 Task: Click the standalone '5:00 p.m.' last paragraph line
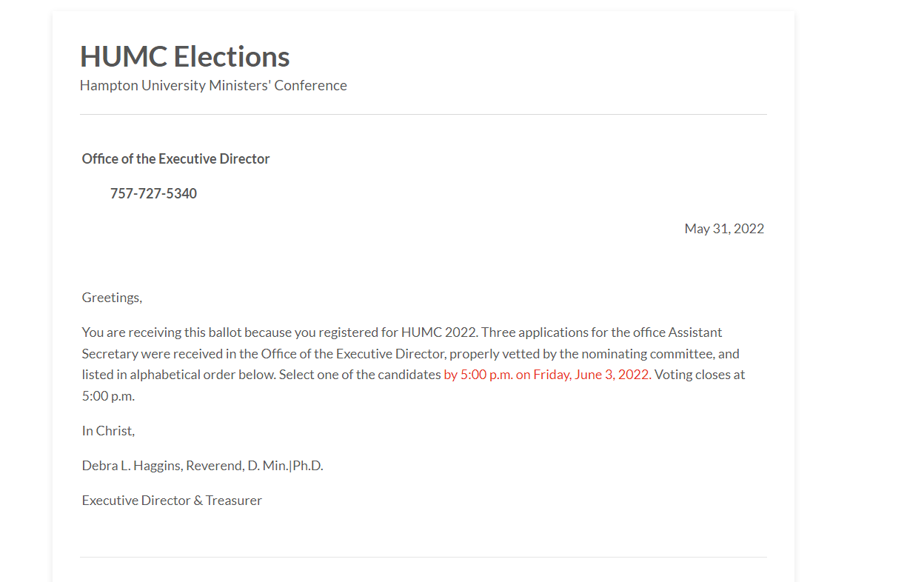(108, 395)
